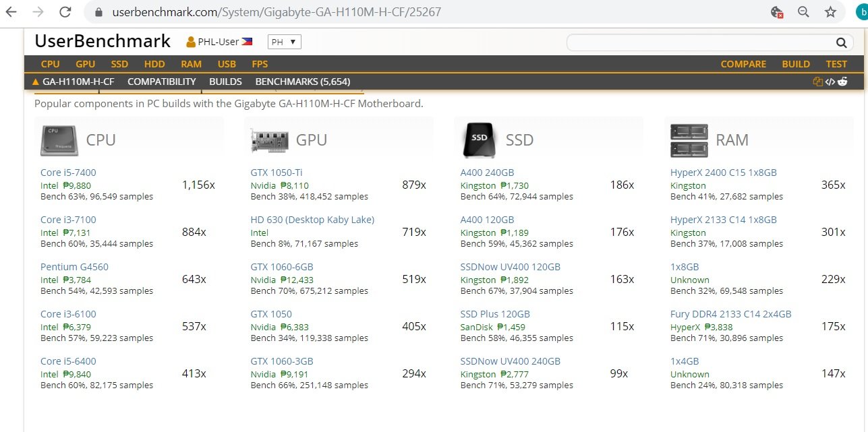Open the COMPARE menu item

(743, 64)
